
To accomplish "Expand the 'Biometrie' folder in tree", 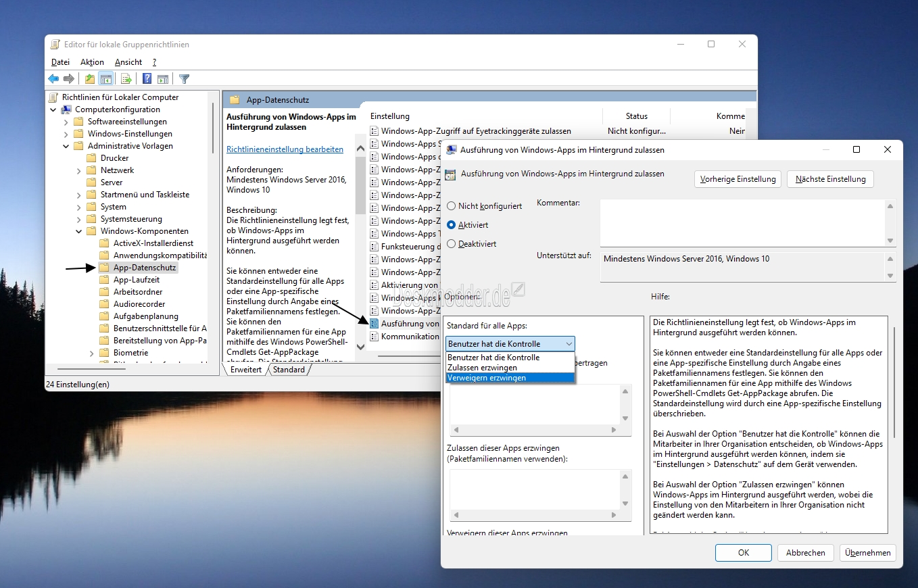I will [92, 353].
